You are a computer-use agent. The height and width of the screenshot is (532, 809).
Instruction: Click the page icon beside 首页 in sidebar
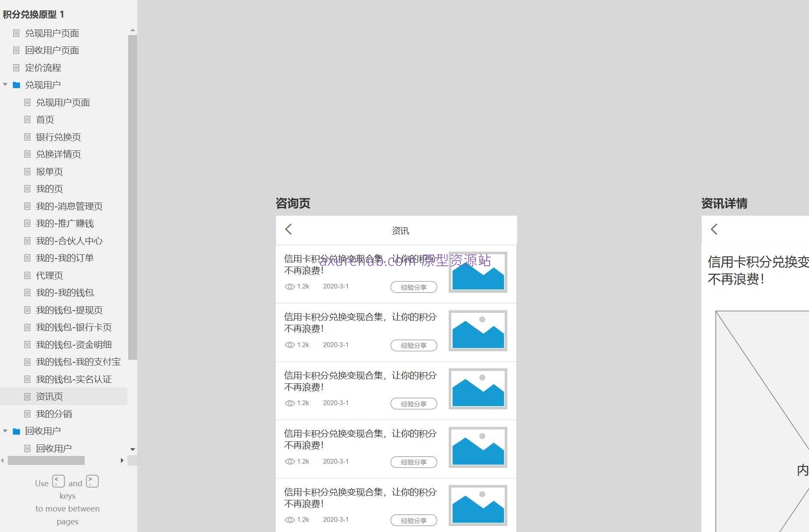pos(27,120)
